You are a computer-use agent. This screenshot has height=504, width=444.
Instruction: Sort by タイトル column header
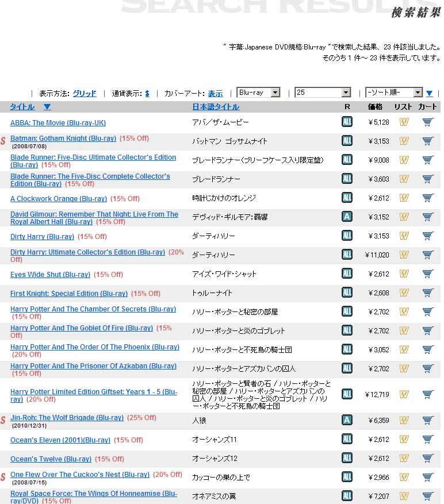[x=22, y=107]
